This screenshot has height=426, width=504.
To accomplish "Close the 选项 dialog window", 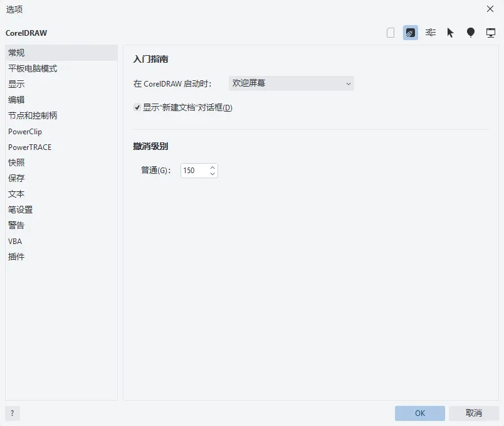I will [490, 9].
